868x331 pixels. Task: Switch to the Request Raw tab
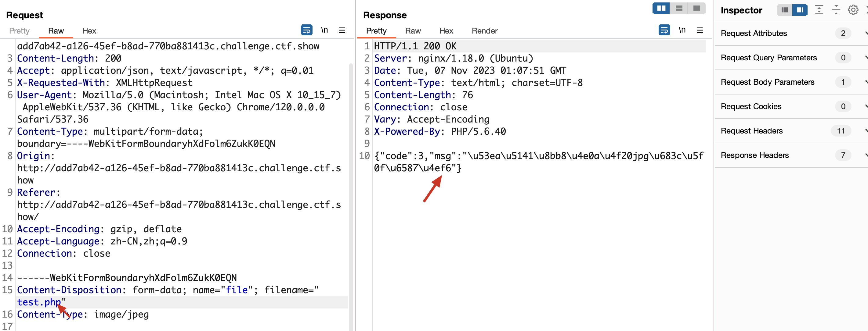point(56,31)
